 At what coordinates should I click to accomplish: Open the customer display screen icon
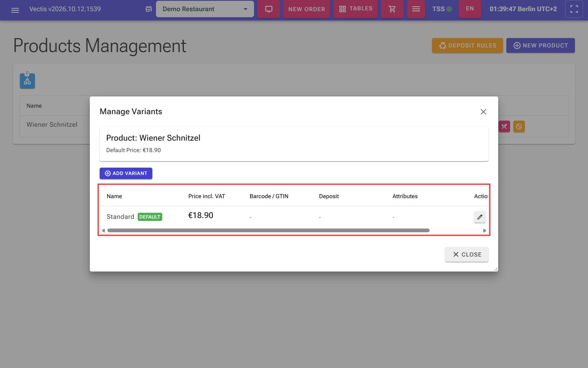point(269,9)
